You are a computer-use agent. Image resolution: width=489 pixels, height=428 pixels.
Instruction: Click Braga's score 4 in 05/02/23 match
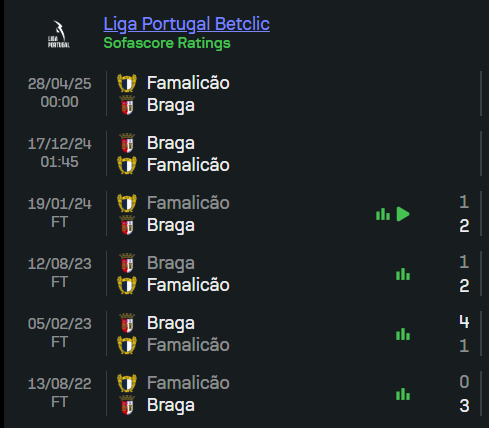464,322
